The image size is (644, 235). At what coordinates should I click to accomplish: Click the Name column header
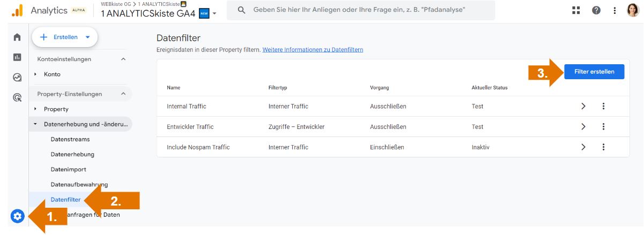point(173,88)
